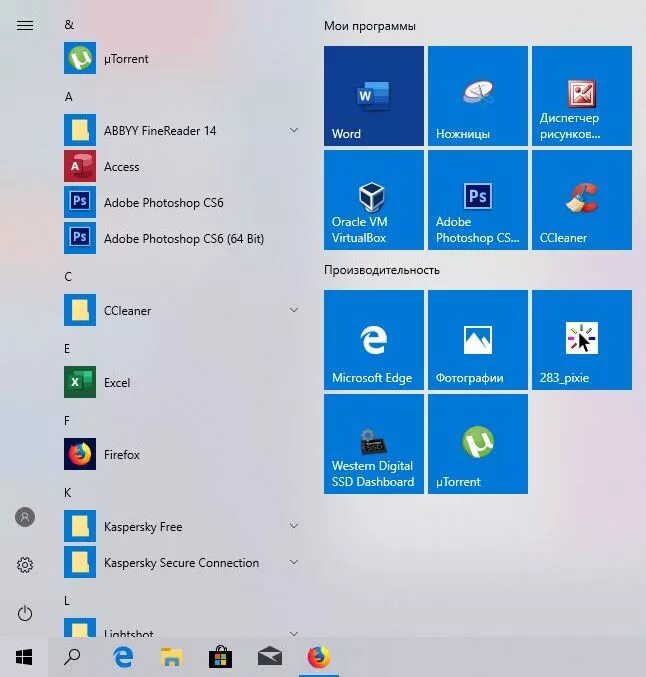
Task: Launch the CCleaner tile
Action: (x=582, y=200)
